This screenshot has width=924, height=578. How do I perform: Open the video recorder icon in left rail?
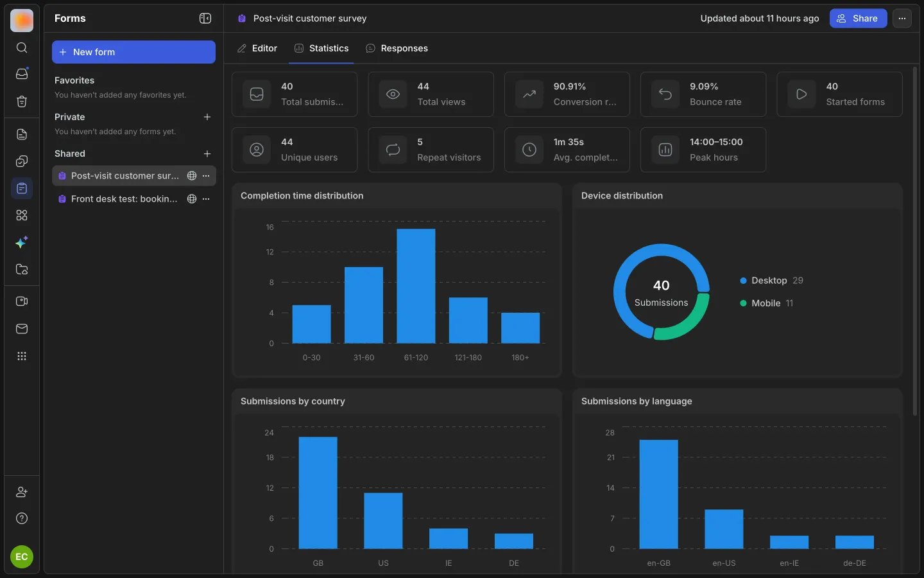(22, 301)
